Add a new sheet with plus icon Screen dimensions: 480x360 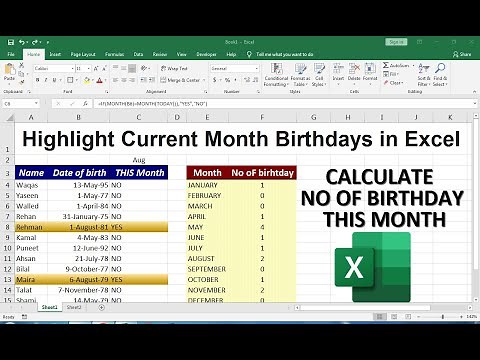coord(102,307)
